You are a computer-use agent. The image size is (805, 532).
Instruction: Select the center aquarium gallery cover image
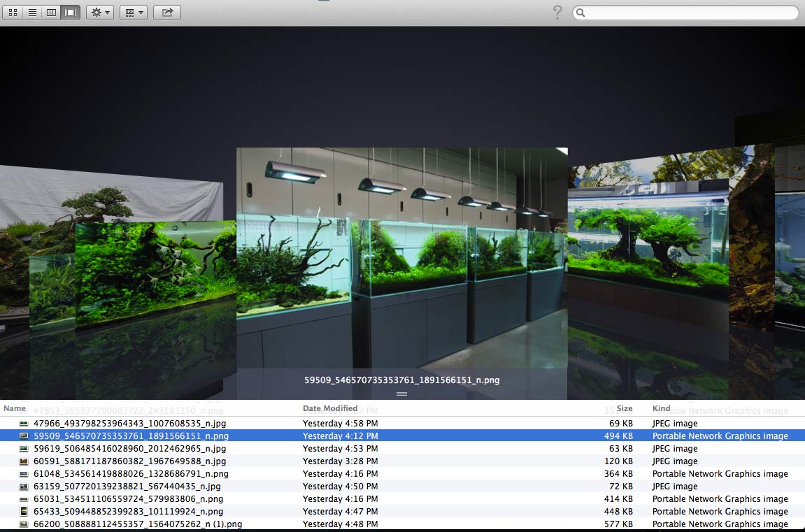402,257
